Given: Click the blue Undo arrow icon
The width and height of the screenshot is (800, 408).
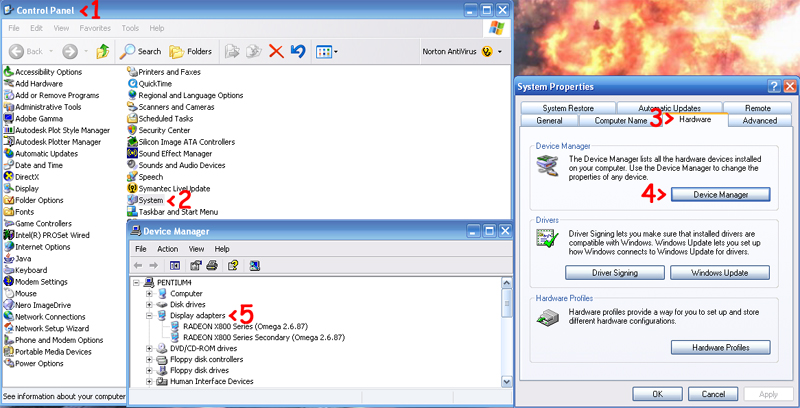Looking at the screenshot, I should pos(297,51).
